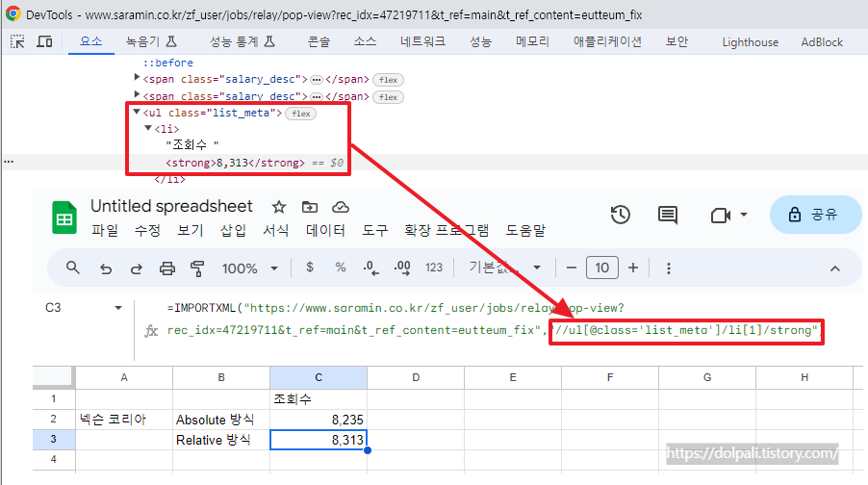Image resolution: width=868 pixels, height=485 pixels.
Task: Decrease font size with minus button
Action: click(x=572, y=268)
